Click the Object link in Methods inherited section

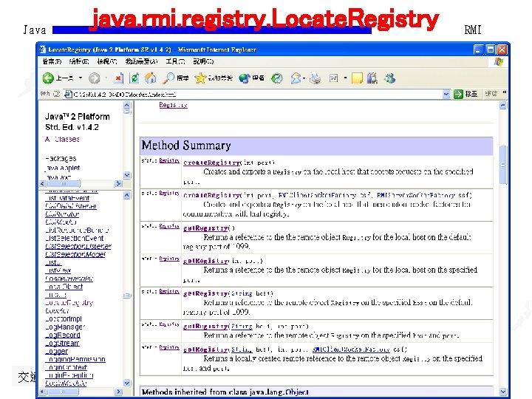click(297, 392)
